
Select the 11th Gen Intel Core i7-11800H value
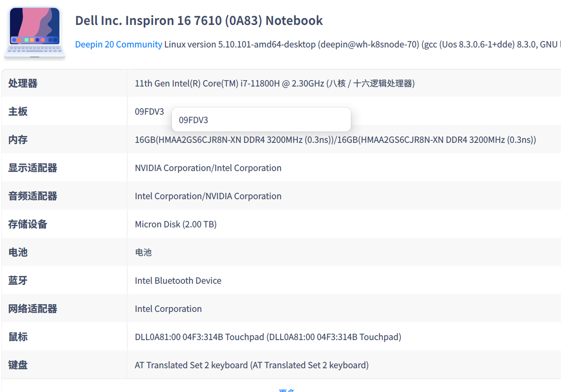tap(275, 83)
